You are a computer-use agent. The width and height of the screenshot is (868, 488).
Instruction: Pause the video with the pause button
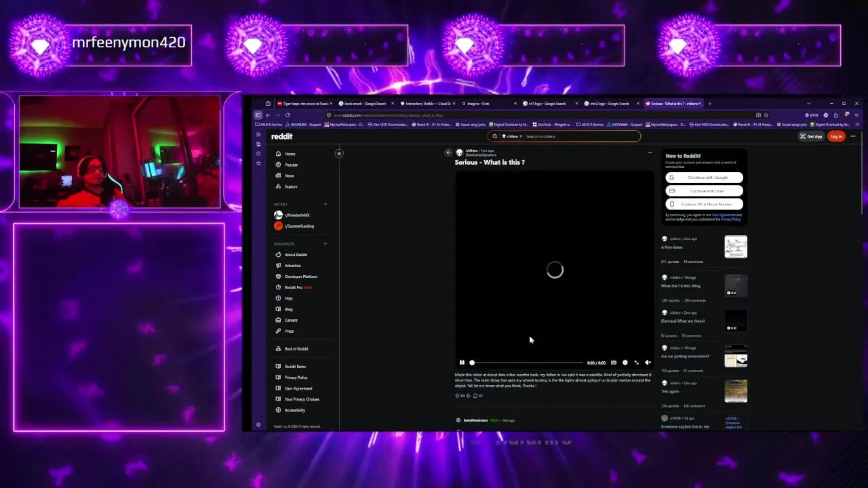point(462,363)
